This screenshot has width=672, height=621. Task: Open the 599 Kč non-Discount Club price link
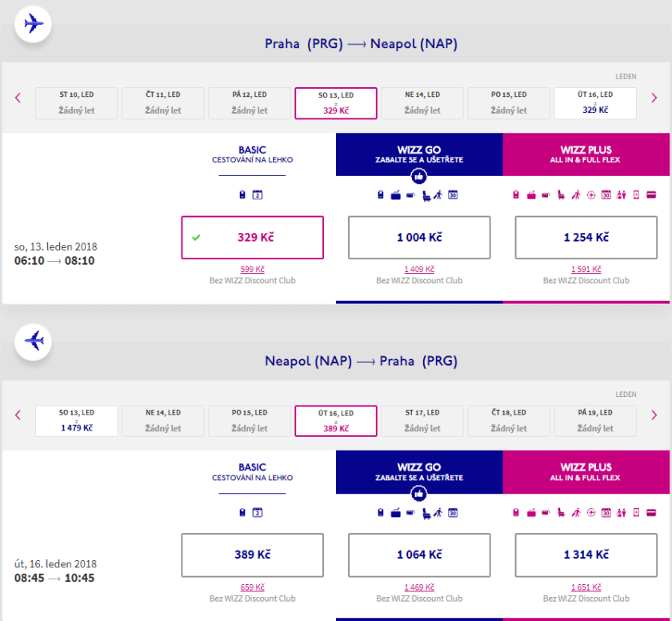[252, 269]
